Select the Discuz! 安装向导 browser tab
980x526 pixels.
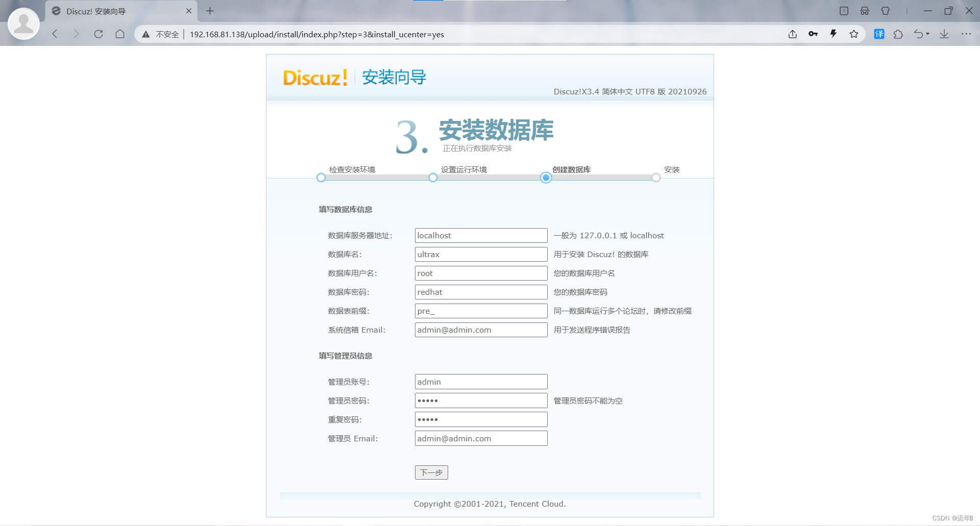121,11
